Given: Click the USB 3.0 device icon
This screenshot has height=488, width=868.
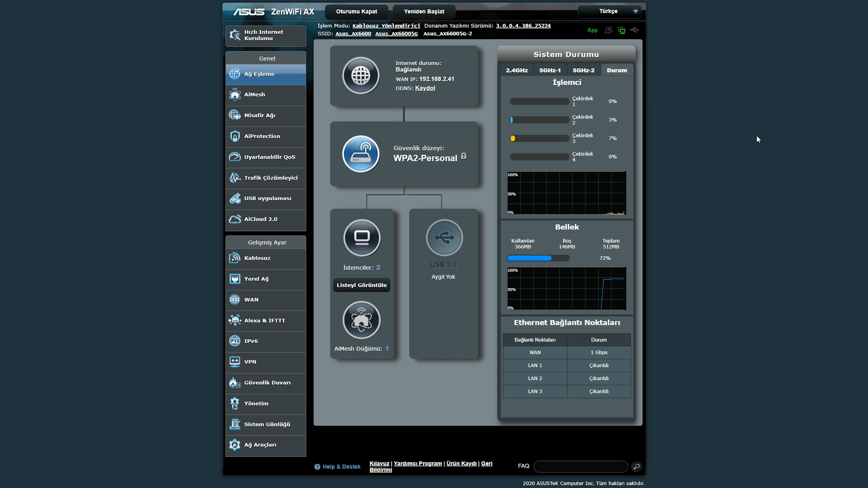Looking at the screenshot, I should point(444,238).
